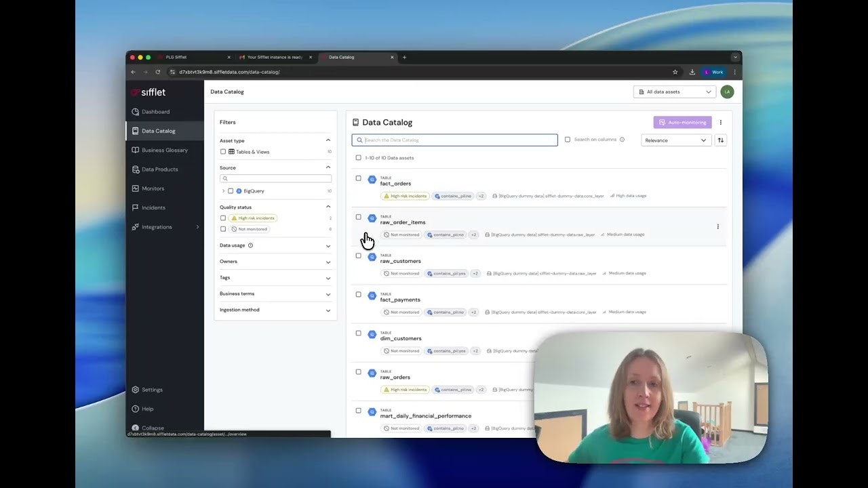Open the Work profile button in Chrome
This screenshot has width=868, height=488.
coord(713,72)
